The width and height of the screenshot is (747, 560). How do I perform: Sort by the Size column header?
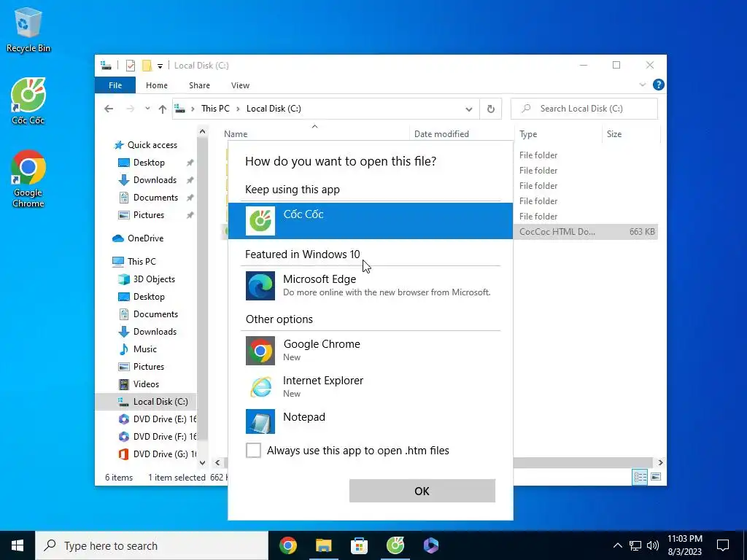pos(631,134)
